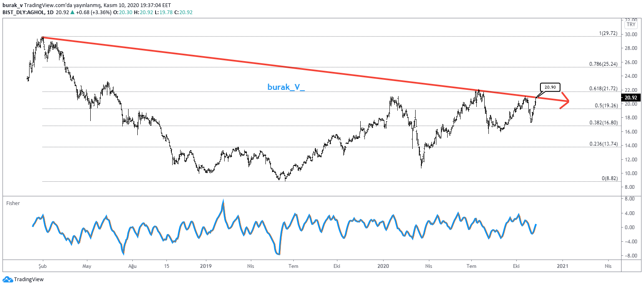The height and width of the screenshot is (287, 644).
Task: Click the 1(29.72) Fibonacci top label
Action: pos(608,33)
